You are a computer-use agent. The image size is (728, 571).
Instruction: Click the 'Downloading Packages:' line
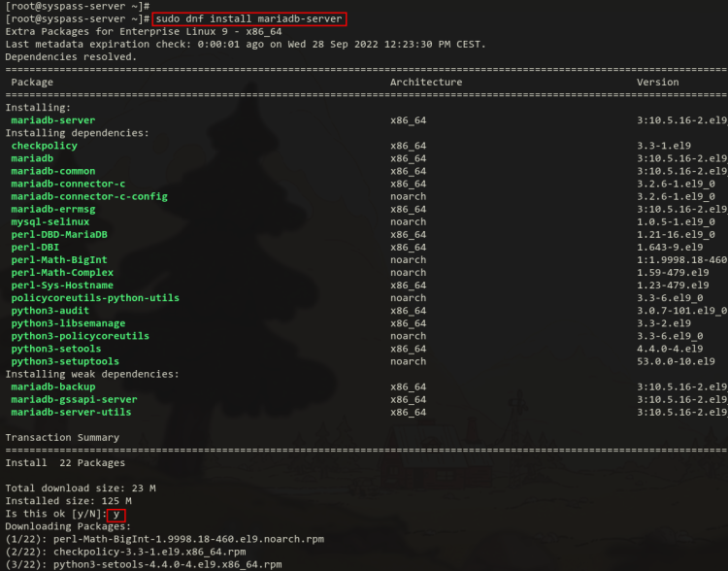[68, 526]
